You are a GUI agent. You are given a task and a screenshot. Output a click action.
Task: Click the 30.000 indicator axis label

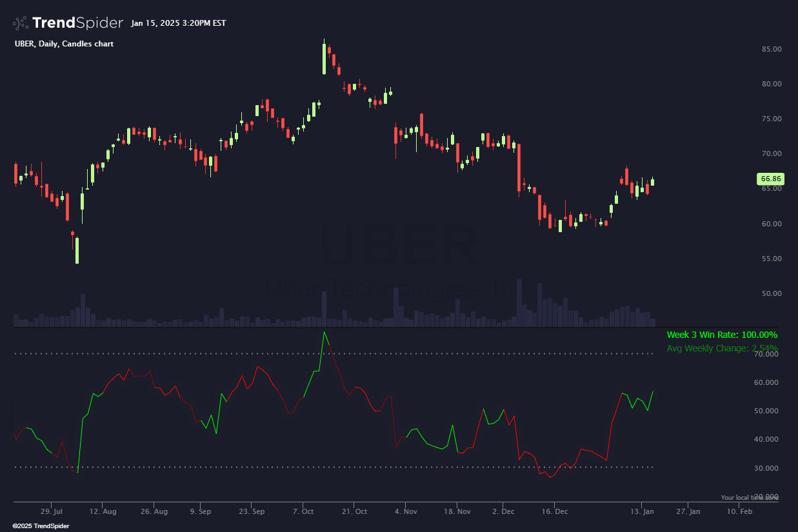coord(766,468)
